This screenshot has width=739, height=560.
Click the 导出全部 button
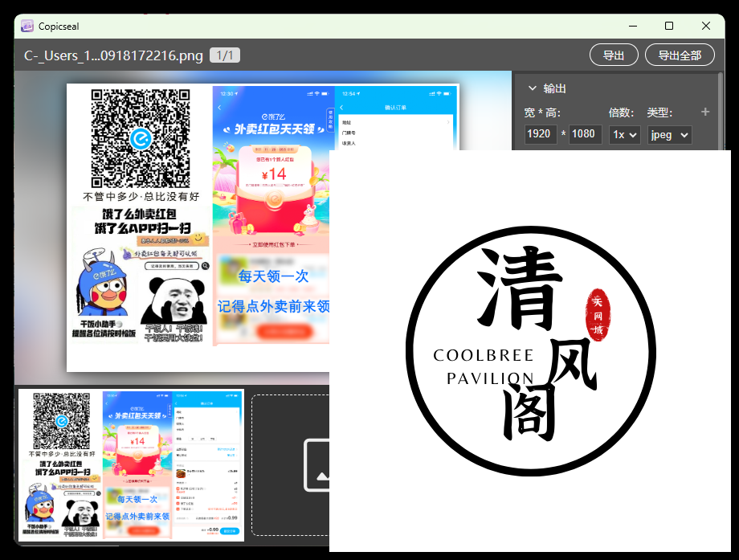[x=680, y=55]
